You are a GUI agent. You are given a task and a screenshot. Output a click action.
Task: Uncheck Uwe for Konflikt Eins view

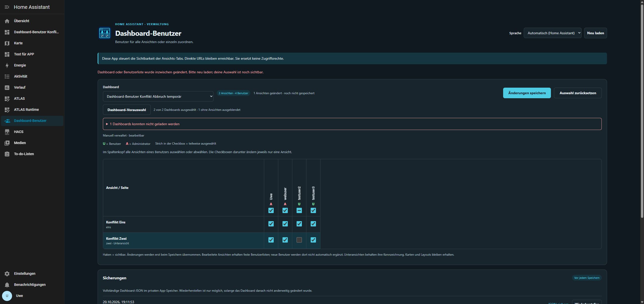pos(271,224)
